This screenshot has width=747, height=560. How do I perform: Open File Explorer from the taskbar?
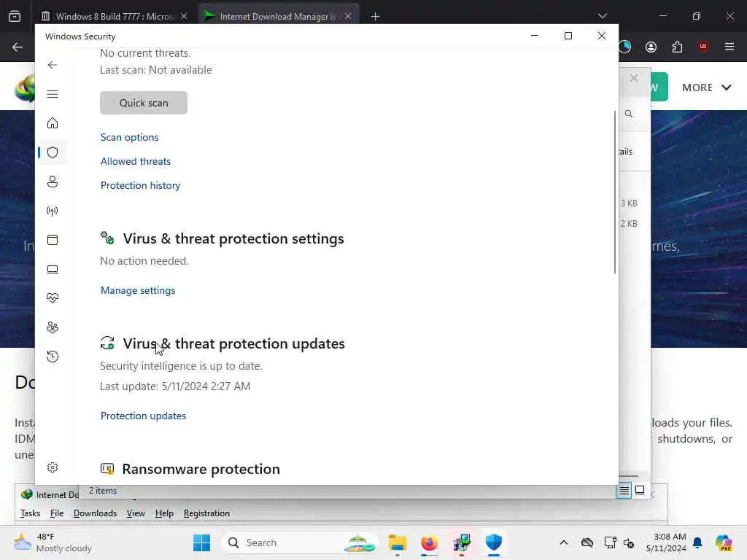[x=397, y=542]
